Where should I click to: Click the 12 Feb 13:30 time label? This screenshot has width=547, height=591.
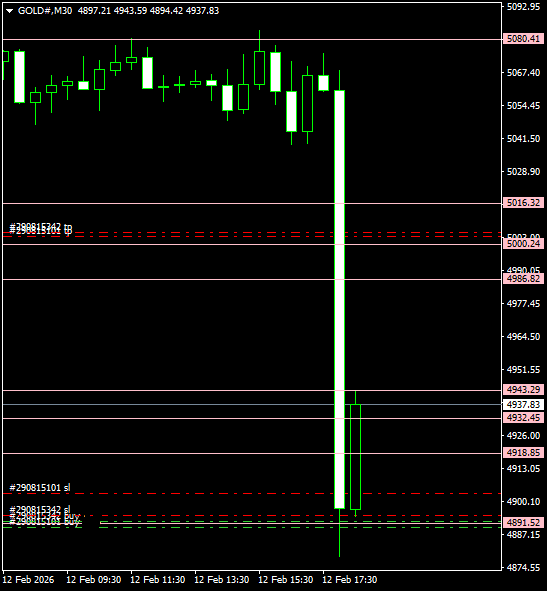click(x=222, y=579)
